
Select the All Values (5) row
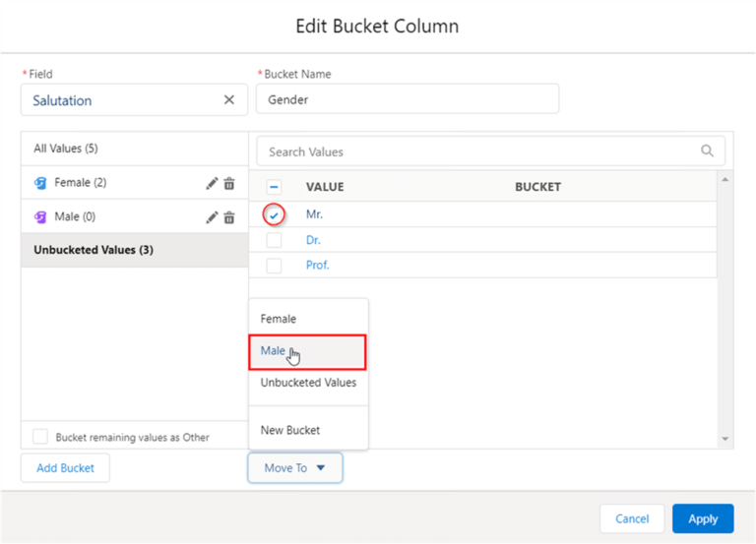pos(135,149)
